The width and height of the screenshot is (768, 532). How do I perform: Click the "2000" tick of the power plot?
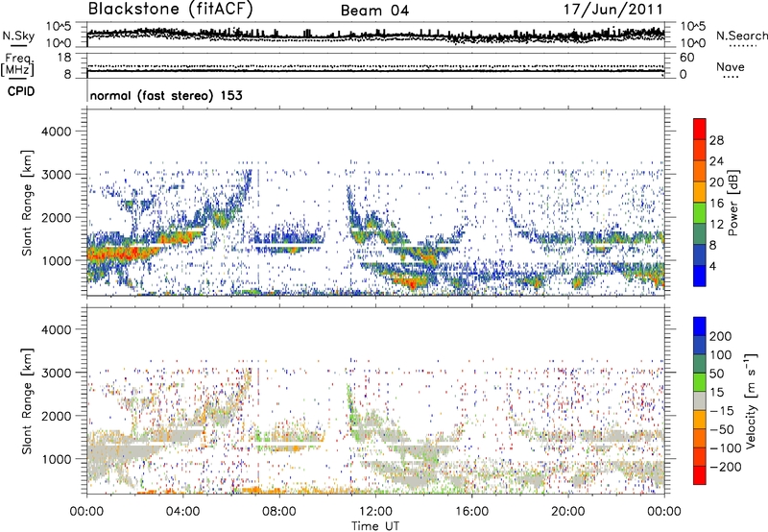[x=56, y=217]
